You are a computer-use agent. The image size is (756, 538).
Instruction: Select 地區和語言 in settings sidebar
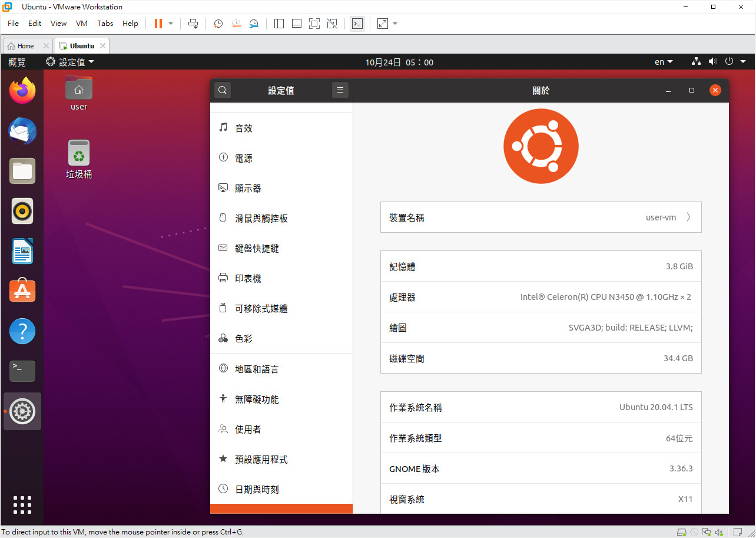coord(257,369)
